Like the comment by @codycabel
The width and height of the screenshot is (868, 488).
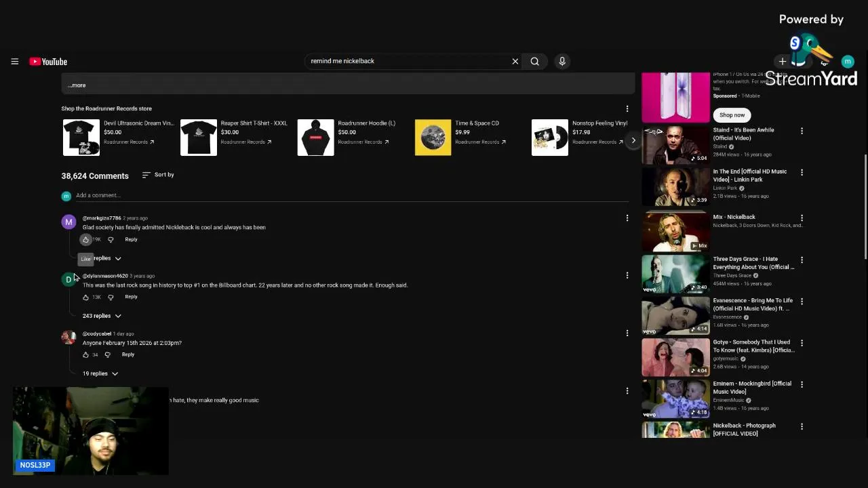point(85,354)
